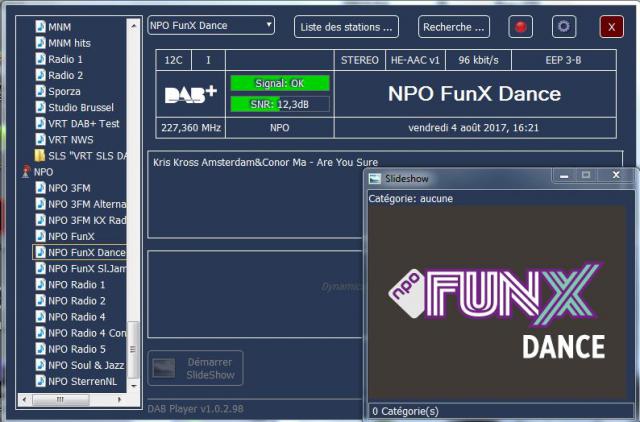
Task: Click the Kris Kross Amsterdam song text
Action: pos(266,162)
